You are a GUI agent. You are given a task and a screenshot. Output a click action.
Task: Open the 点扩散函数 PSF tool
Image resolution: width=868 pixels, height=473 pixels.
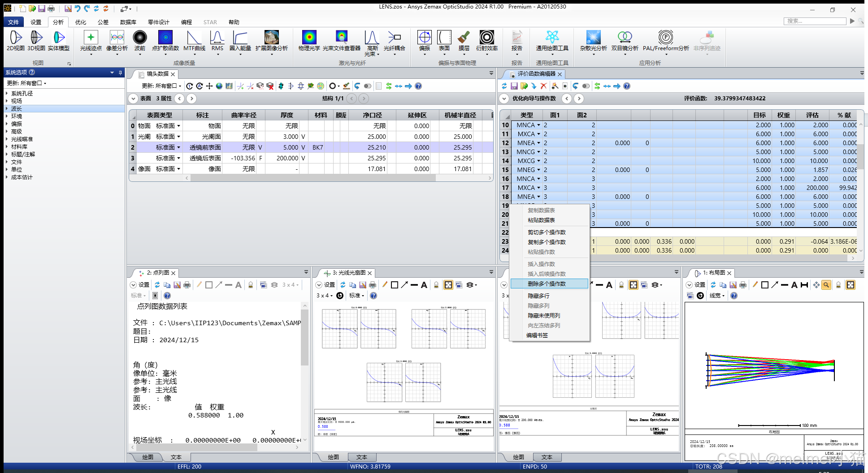(x=165, y=43)
